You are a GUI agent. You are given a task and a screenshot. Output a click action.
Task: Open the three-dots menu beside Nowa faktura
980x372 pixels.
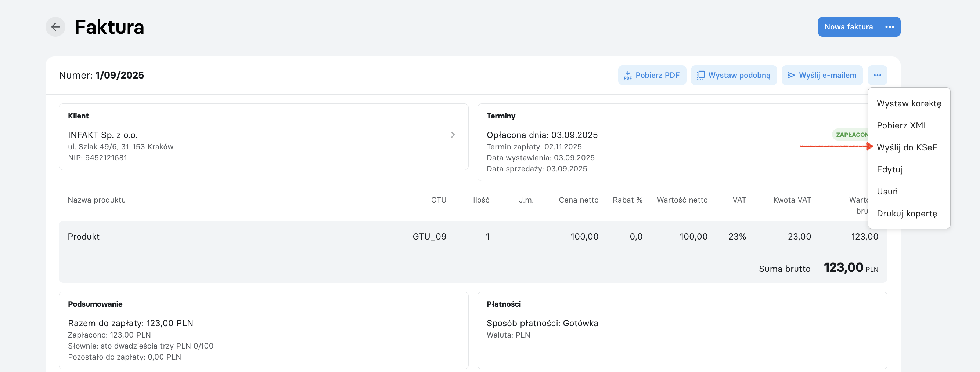[x=890, y=27]
